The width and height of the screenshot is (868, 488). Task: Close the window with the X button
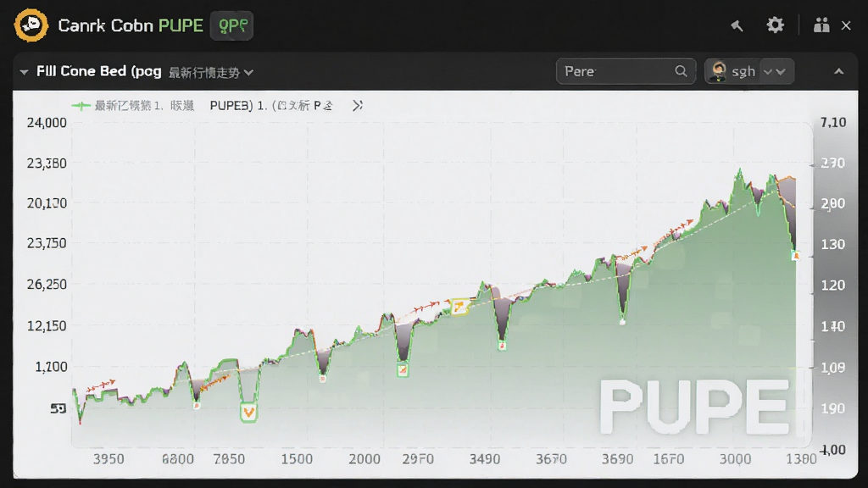(846, 25)
